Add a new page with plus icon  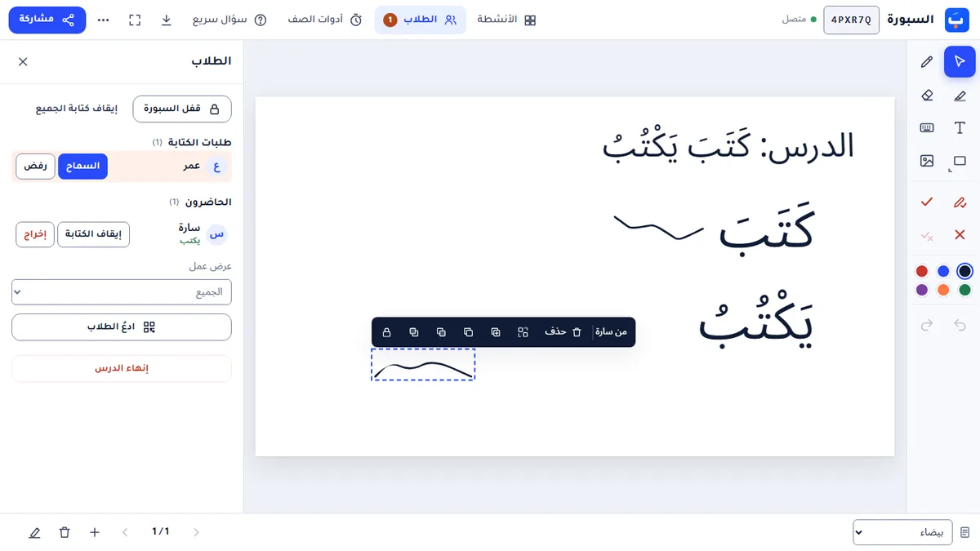[95, 532]
